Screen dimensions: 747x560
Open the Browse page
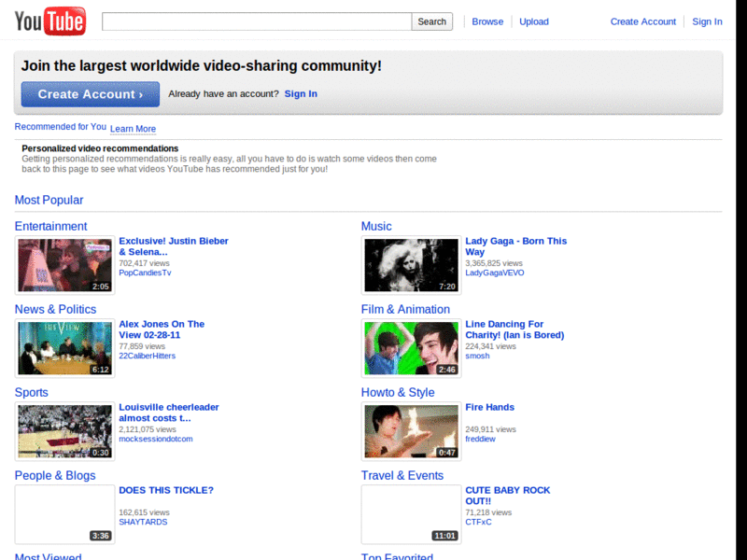pyautogui.click(x=487, y=21)
